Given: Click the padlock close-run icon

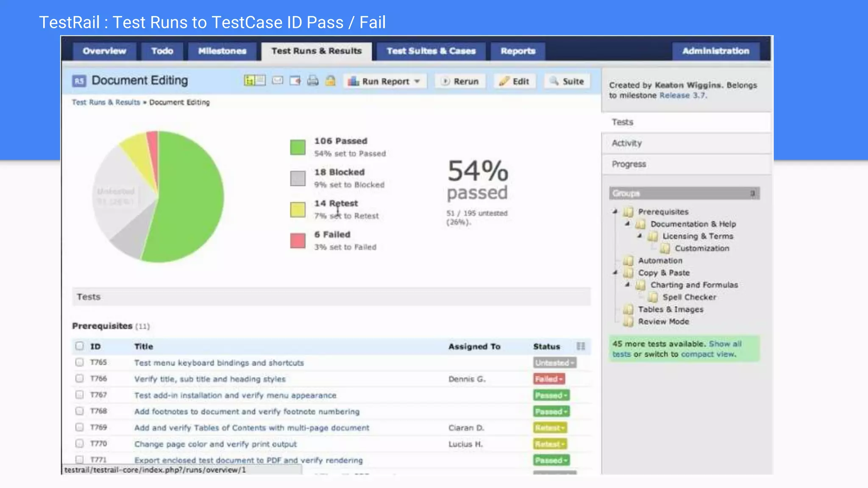Looking at the screenshot, I should [x=330, y=80].
